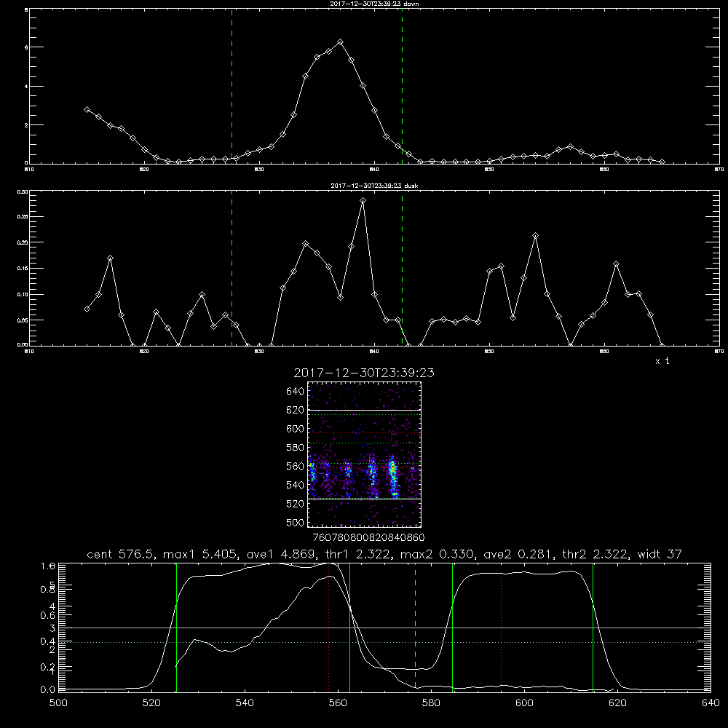Image resolution: width=728 pixels, height=728 pixels.
Task: Click the right green dashed line in the dusk plot
Action: (402, 268)
